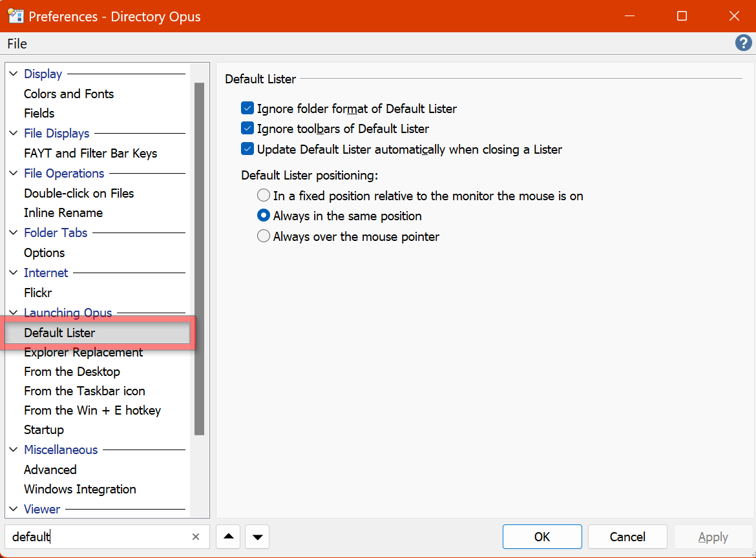Collapse the Launching Opus category

[x=14, y=312]
